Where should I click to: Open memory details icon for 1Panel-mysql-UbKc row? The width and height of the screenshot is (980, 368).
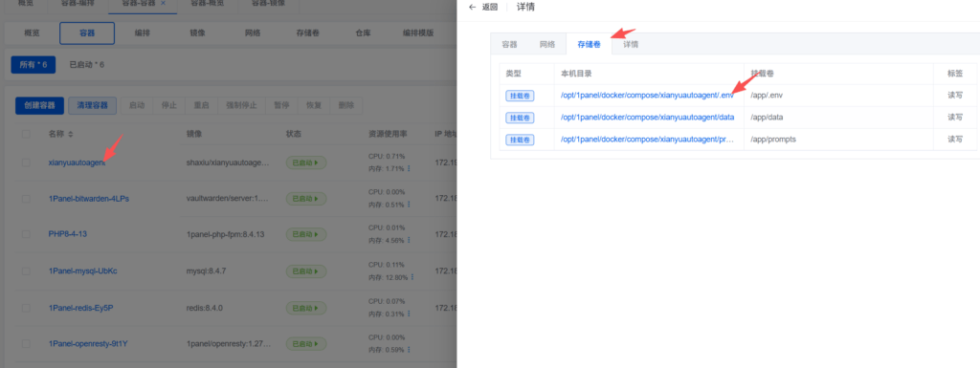click(x=412, y=277)
